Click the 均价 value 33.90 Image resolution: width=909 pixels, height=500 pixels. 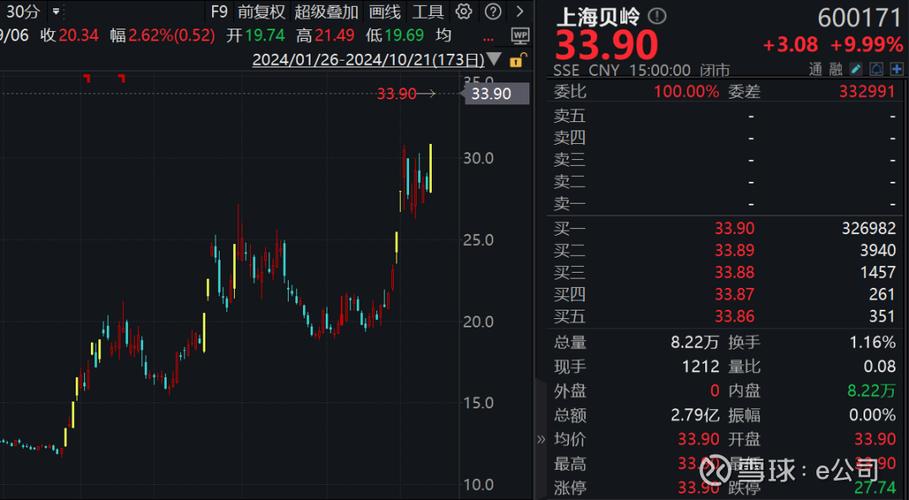point(699,440)
